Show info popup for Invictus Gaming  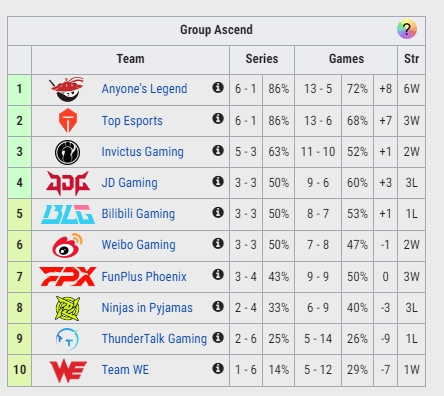[x=218, y=150]
